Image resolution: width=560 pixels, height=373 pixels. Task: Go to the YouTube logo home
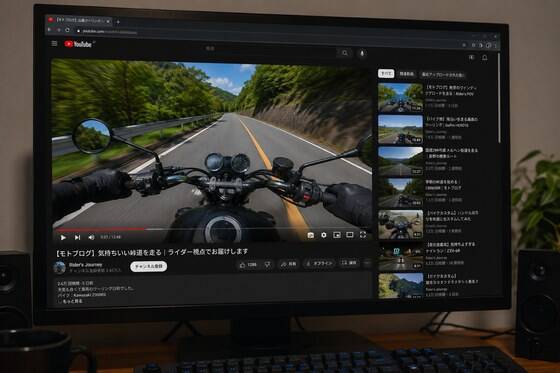coord(78,44)
